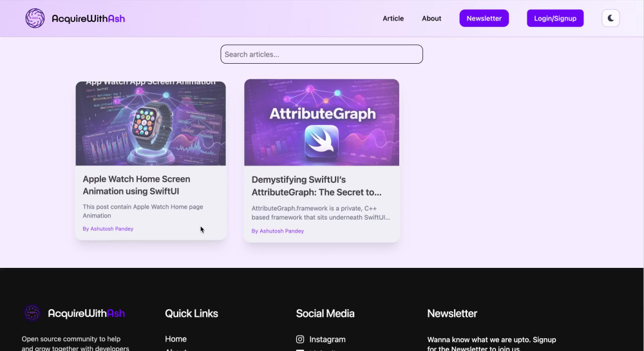Click the Newsletter footer heading
Viewport: 644px width, 351px height.
(x=452, y=313)
